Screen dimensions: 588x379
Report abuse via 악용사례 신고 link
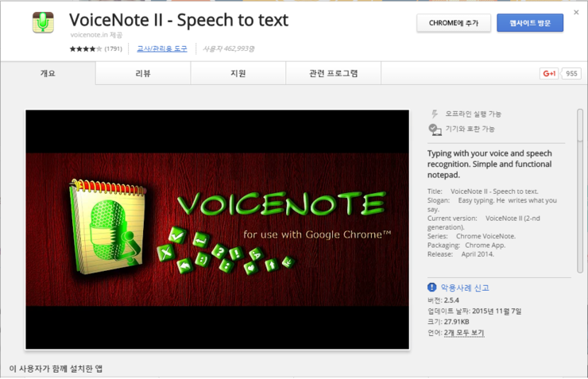pyautogui.click(x=465, y=288)
